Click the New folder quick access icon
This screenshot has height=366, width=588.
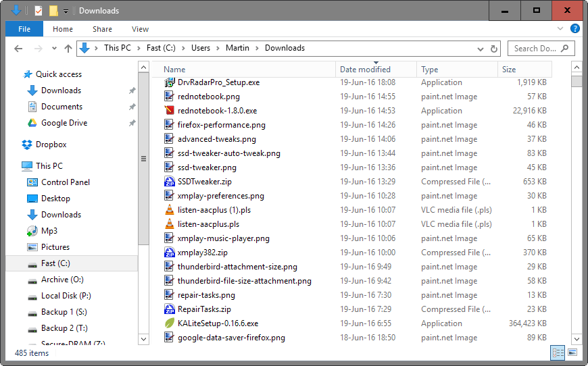53,11
